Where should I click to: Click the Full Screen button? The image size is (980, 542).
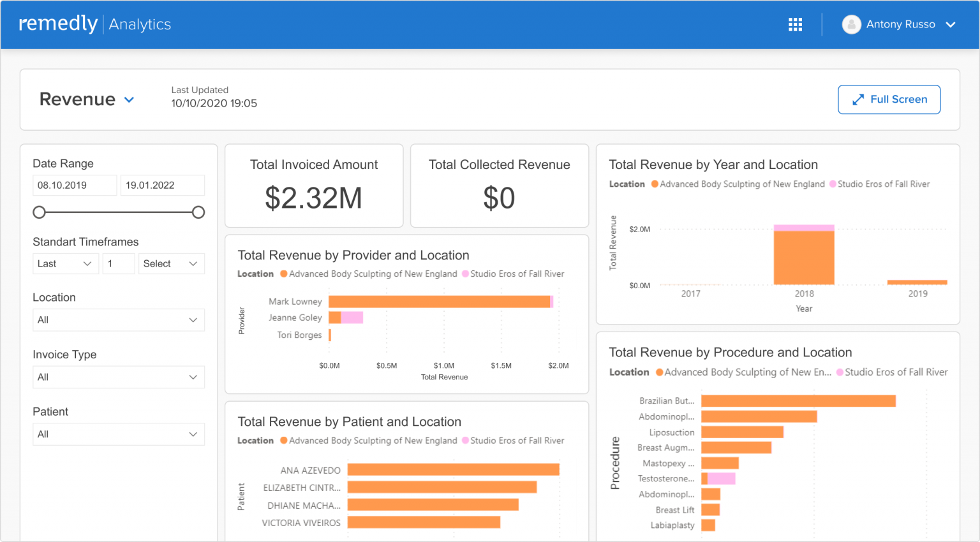click(889, 99)
